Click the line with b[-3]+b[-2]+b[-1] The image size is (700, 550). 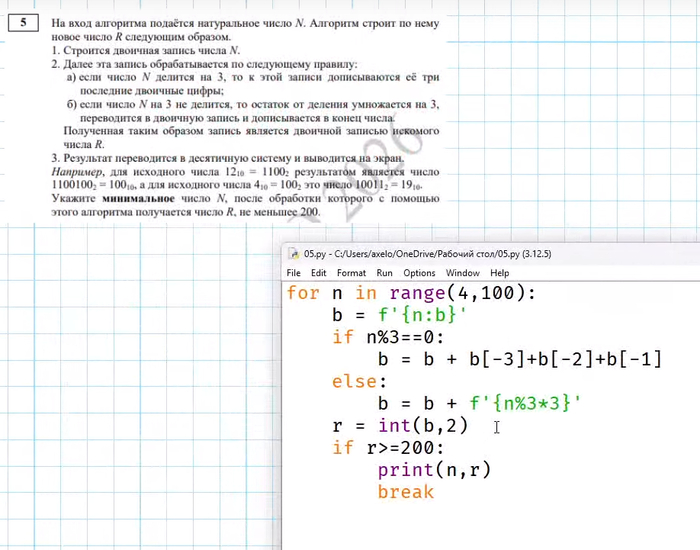(x=520, y=359)
